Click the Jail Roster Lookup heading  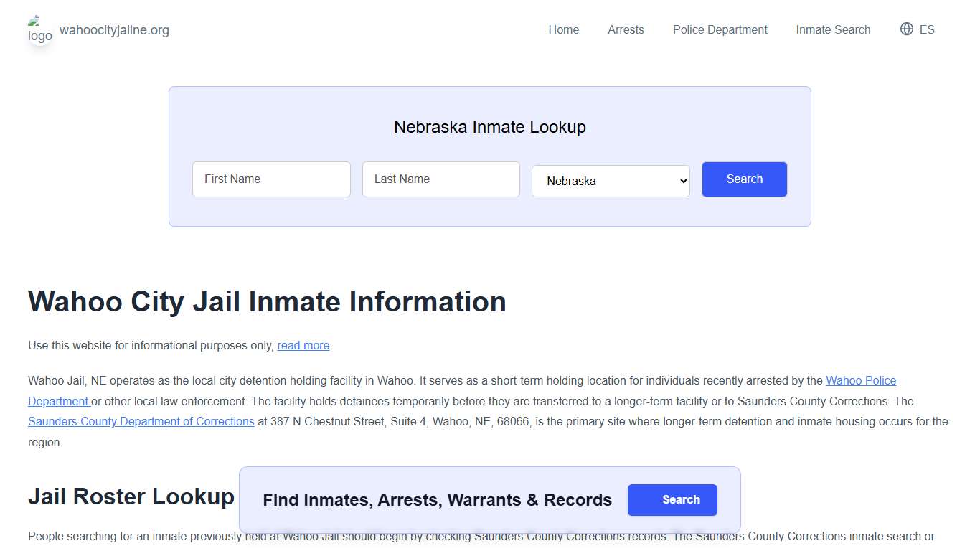pos(131,496)
